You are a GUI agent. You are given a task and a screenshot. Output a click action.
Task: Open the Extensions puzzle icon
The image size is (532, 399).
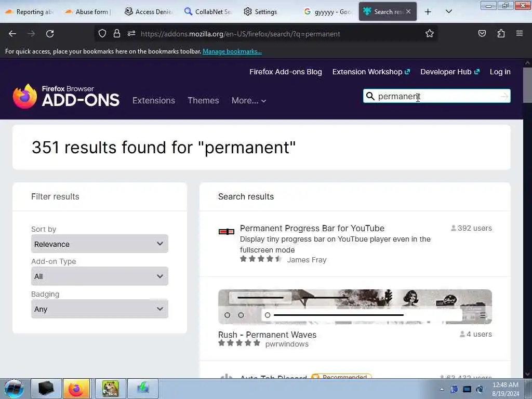(501, 33)
